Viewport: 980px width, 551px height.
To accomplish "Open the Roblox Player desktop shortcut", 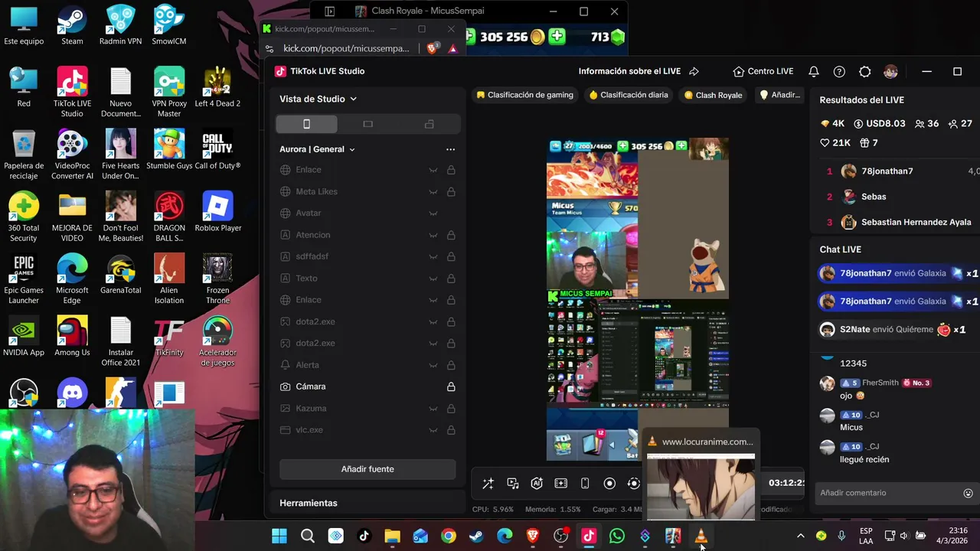I will (217, 212).
